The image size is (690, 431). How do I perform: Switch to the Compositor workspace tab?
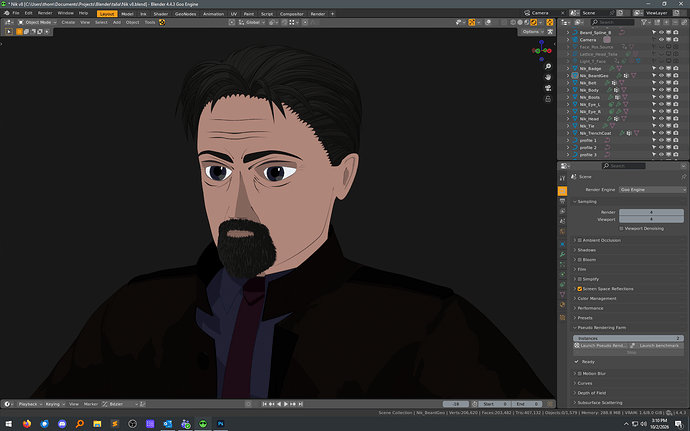pyautogui.click(x=292, y=14)
